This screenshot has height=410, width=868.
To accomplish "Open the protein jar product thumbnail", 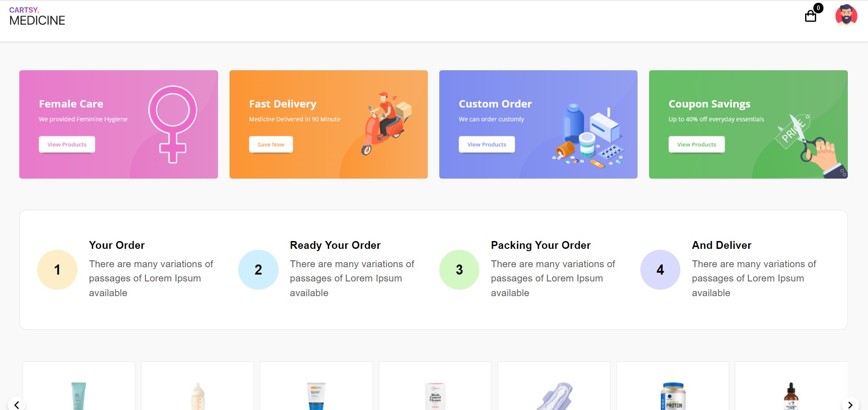I will pyautogui.click(x=673, y=396).
